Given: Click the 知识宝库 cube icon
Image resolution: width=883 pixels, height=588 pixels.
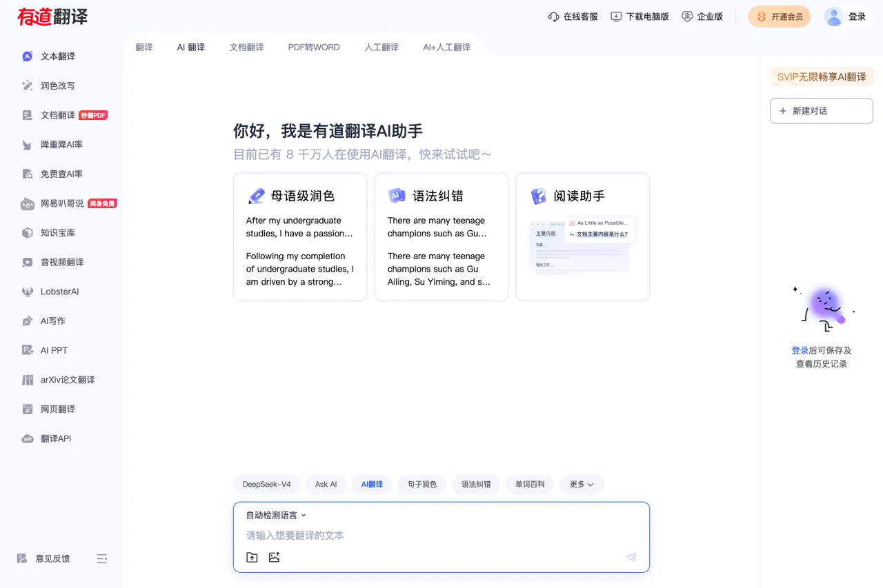Looking at the screenshot, I should (x=28, y=233).
